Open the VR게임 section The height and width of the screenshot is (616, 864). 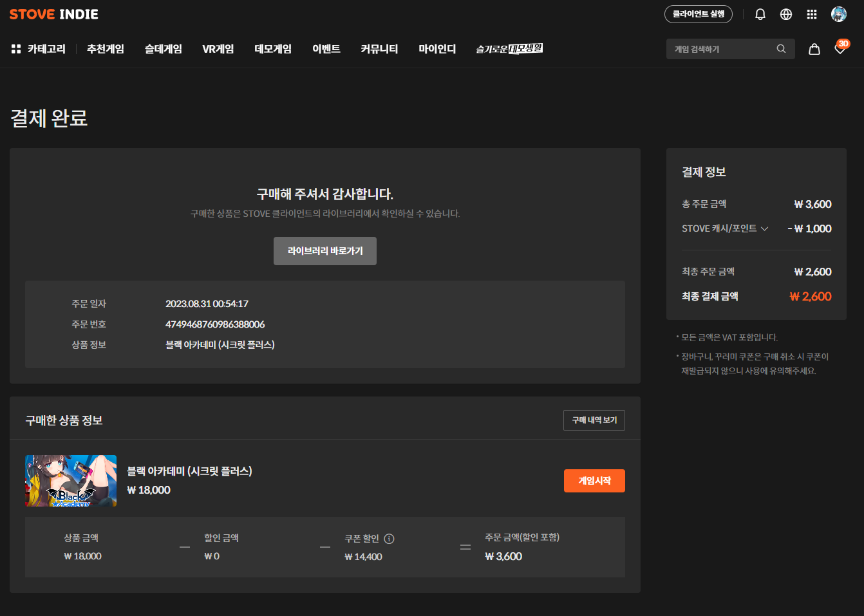point(218,49)
